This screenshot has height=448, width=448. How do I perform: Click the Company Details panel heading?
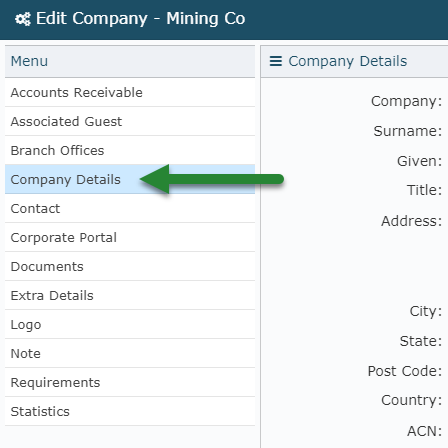[348, 61]
